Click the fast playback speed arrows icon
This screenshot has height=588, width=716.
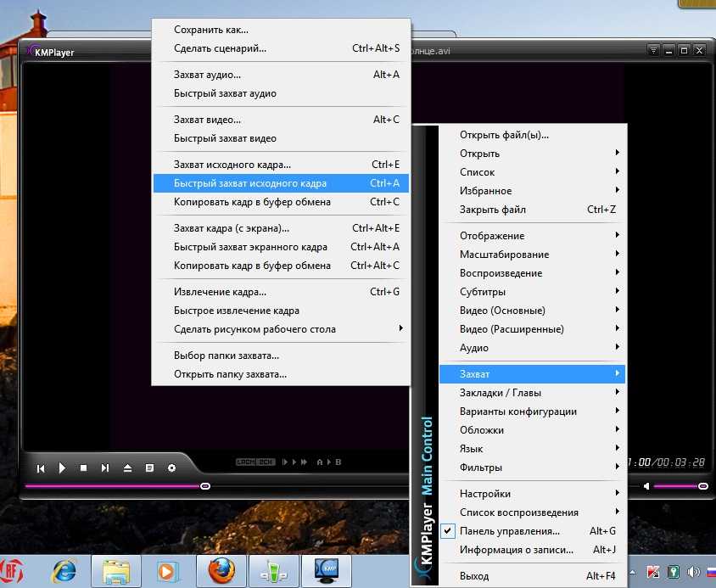(x=304, y=462)
